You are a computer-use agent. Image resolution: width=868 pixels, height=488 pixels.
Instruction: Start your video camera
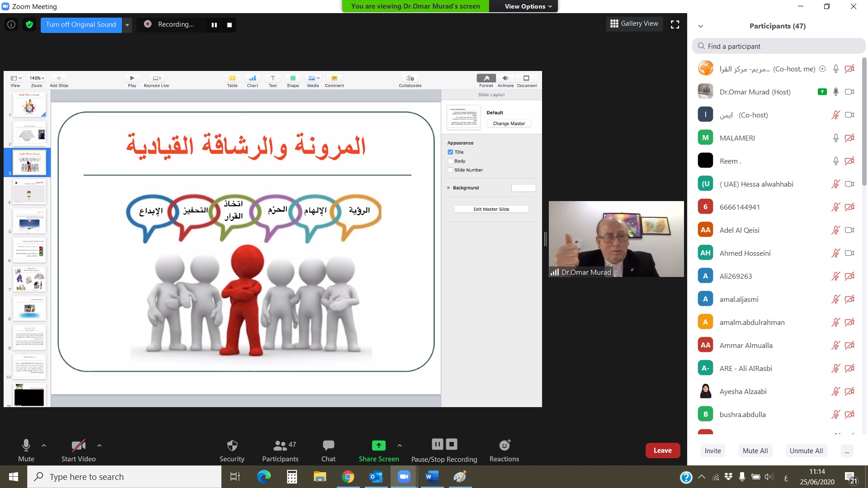click(78, 450)
